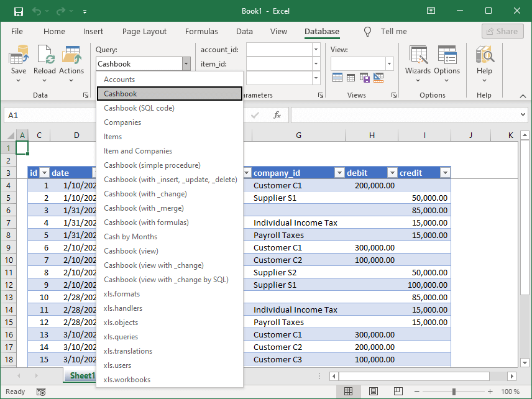Select the Table view icon in Views group
532x399 pixels.
click(x=351, y=78)
